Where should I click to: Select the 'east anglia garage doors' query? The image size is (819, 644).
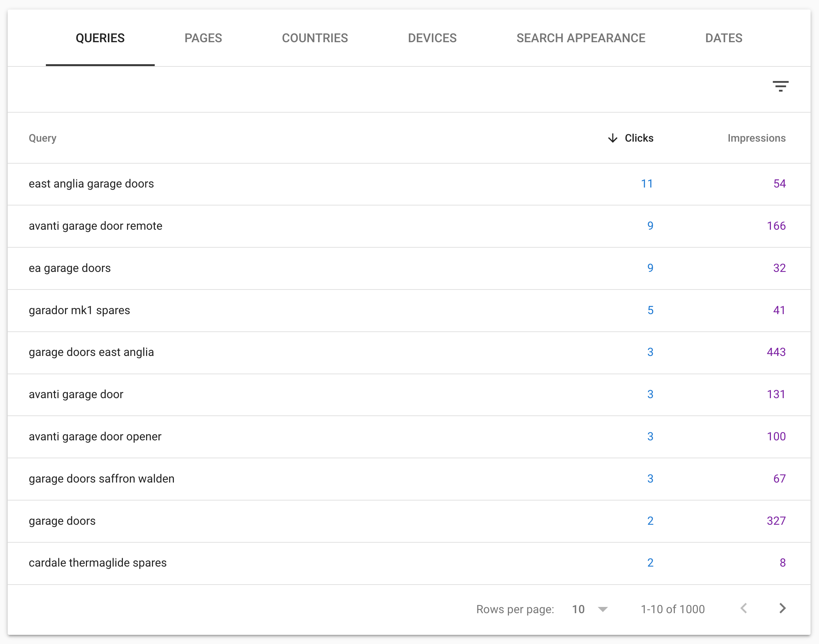point(91,183)
